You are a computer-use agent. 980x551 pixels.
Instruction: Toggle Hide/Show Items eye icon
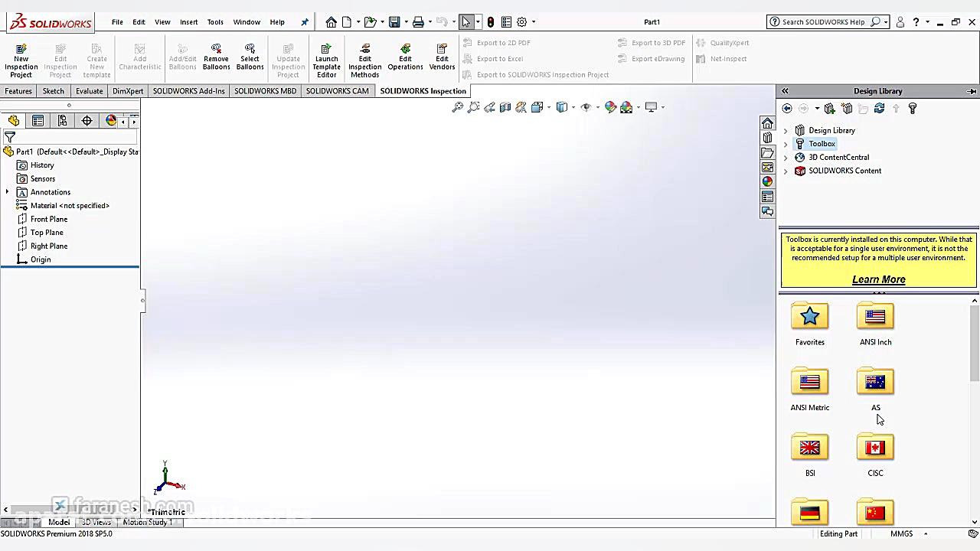point(586,107)
